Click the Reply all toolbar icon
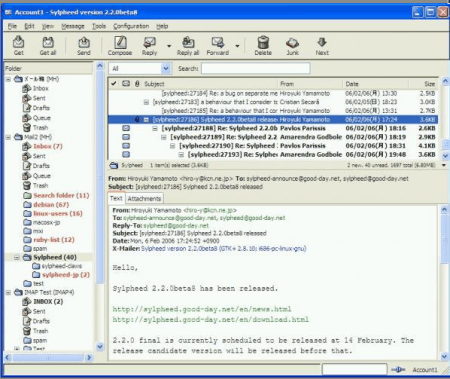 click(188, 42)
